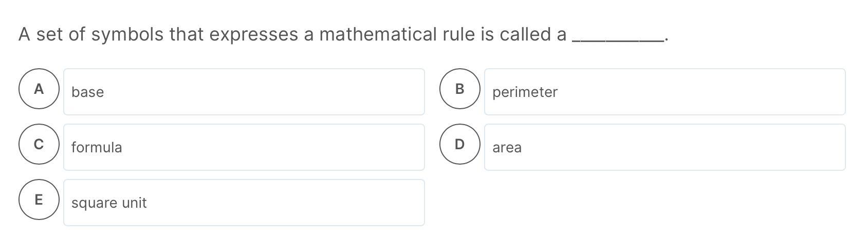
Task: Pick the "square unit" answer box
Action: click(x=244, y=203)
